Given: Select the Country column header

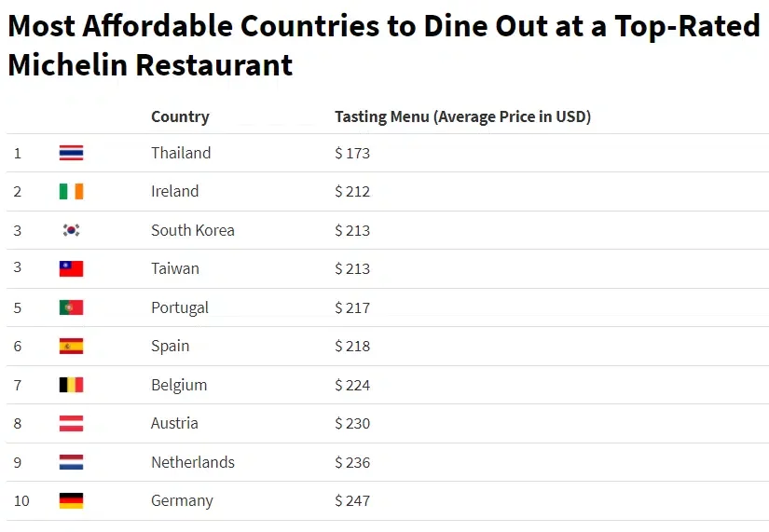Looking at the screenshot, I should pyautogui.click(x=180, y=116).
